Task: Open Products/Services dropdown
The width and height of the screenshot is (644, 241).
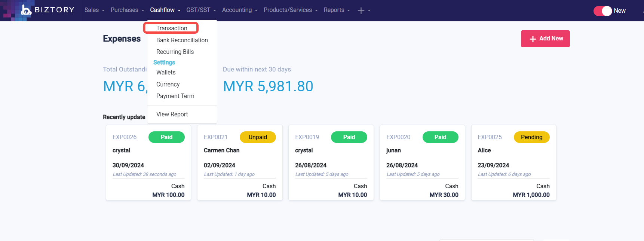Action: pyautogui.click(x=291, y=10)
